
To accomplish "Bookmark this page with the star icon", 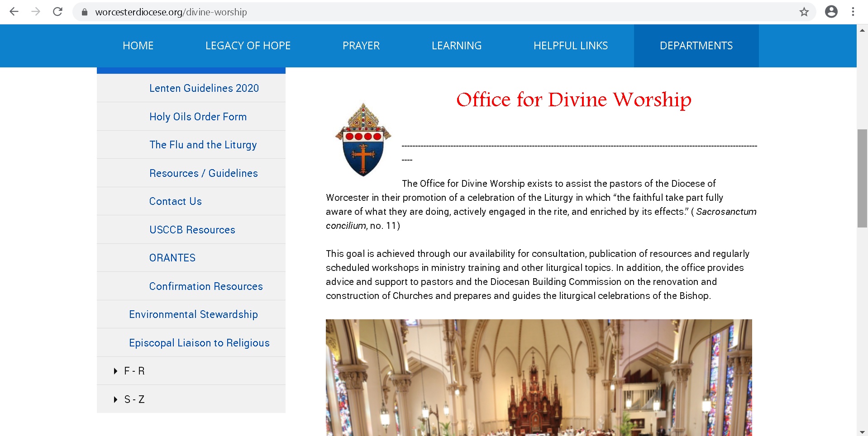I will 804,12.
